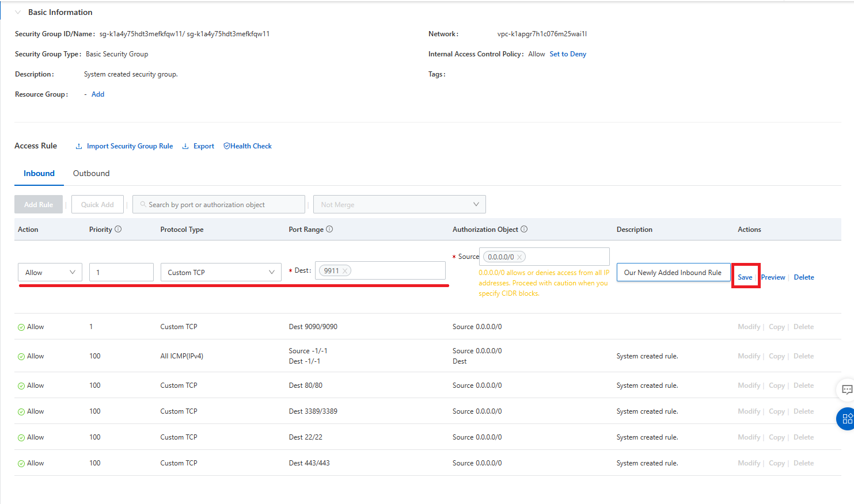The height and width of the screenshot is (504, 854).
Task: Remove the 9911 port tag
Action: (345, 271)
